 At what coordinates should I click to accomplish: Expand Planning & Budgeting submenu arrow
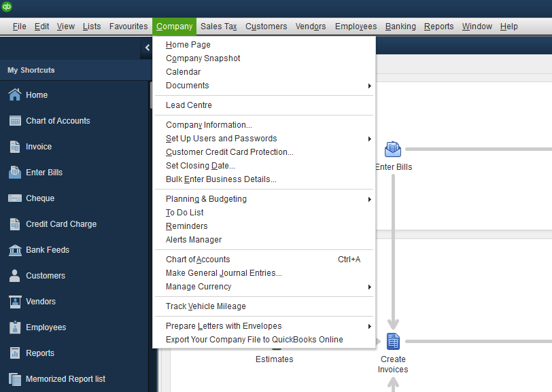click(369, 199)
